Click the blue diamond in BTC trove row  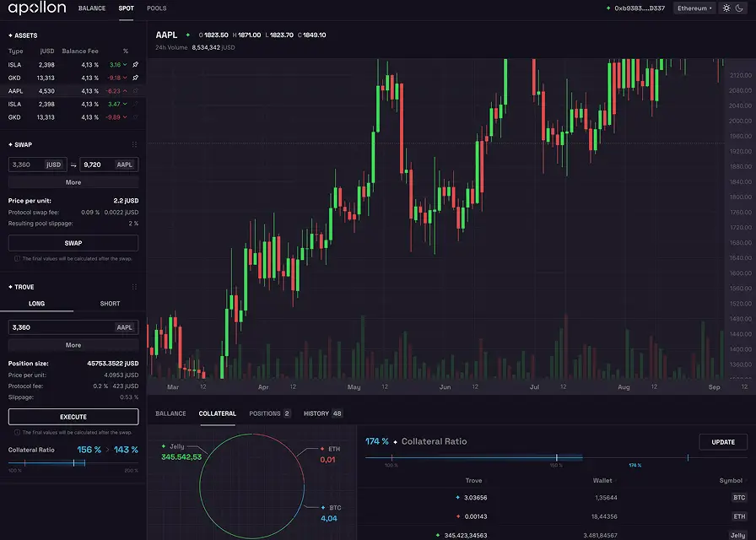click(x=457, y=498)
